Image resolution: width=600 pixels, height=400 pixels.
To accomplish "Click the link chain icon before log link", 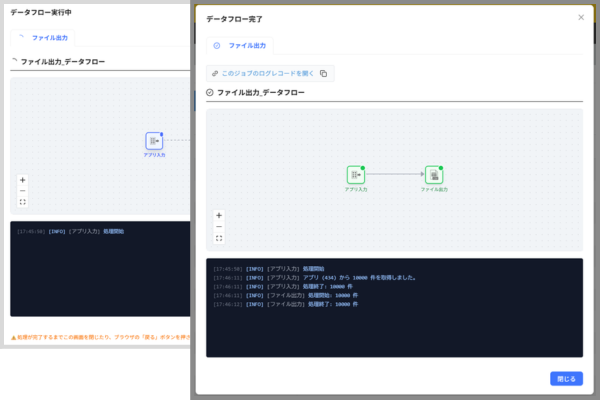I will tap(215, 73).
